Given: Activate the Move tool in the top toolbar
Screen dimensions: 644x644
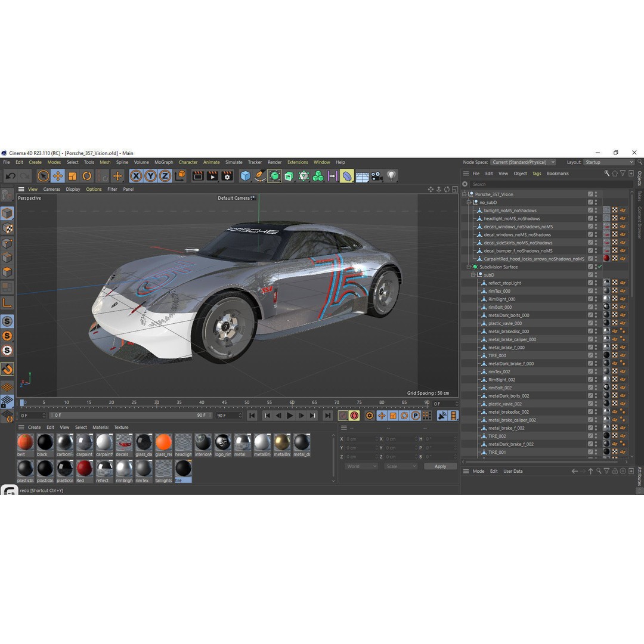Looking at the screenshot, I should coord(57,176).
